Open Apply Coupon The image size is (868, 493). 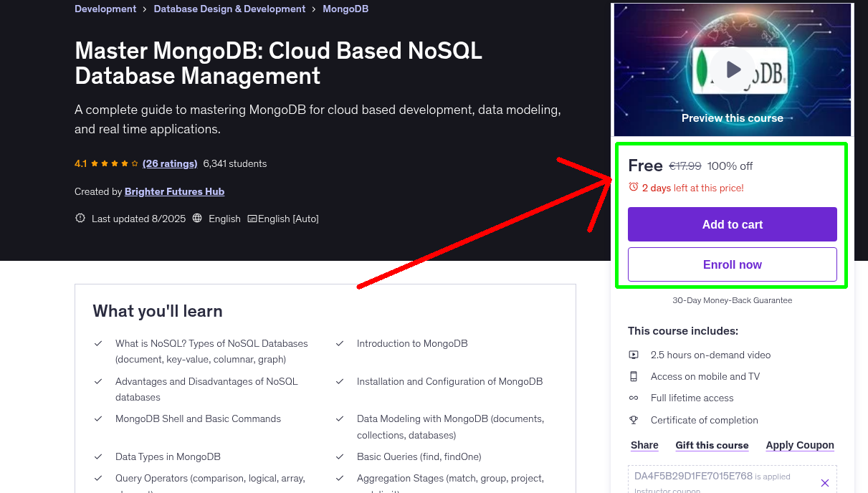799,445
